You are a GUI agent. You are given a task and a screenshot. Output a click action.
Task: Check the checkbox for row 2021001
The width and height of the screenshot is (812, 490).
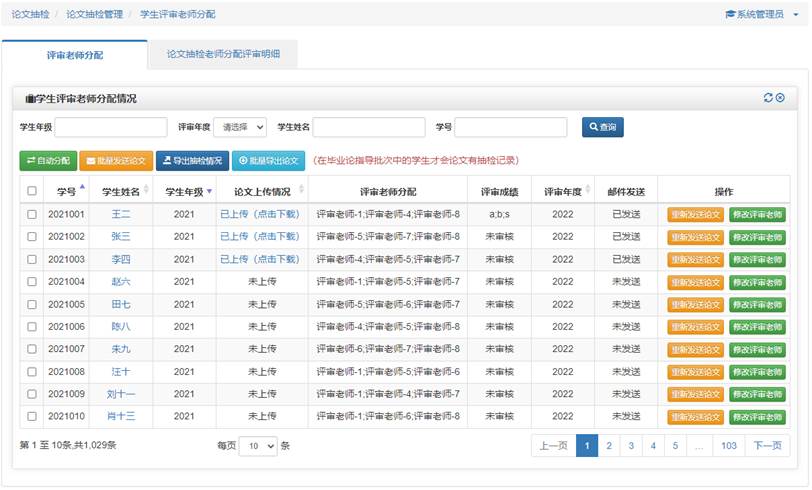pyautogui.click(x=32, y=214)
